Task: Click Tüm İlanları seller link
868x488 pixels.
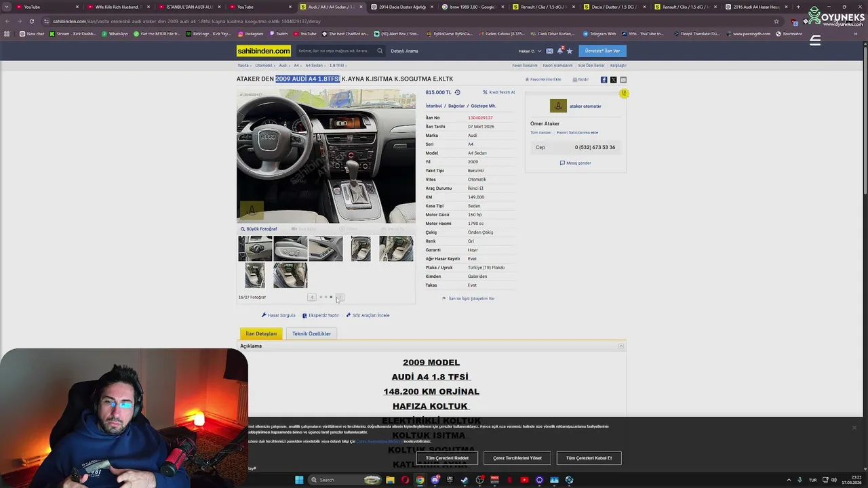Action: pyautogui.click(x=540, y=133)
